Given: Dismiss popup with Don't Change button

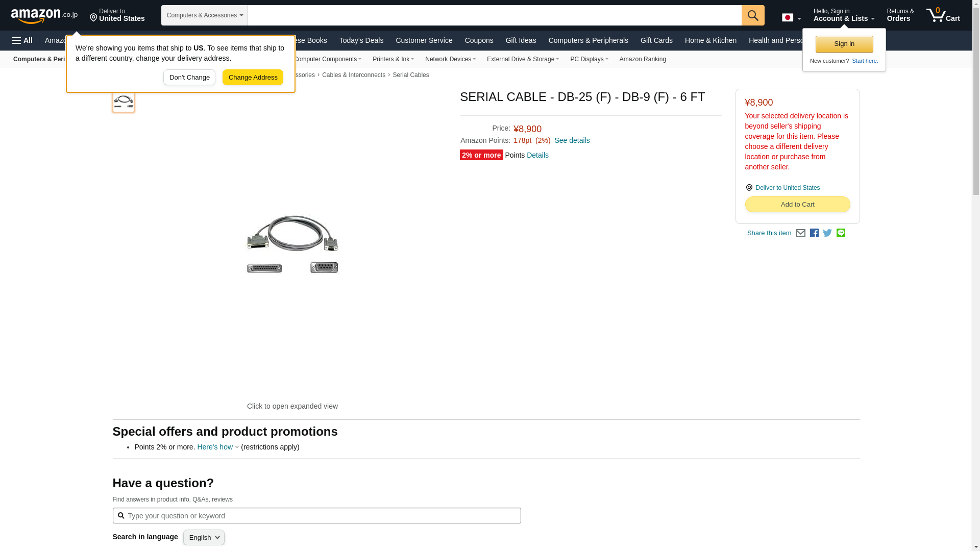Looking at the screenshot, I should point(189,78).
